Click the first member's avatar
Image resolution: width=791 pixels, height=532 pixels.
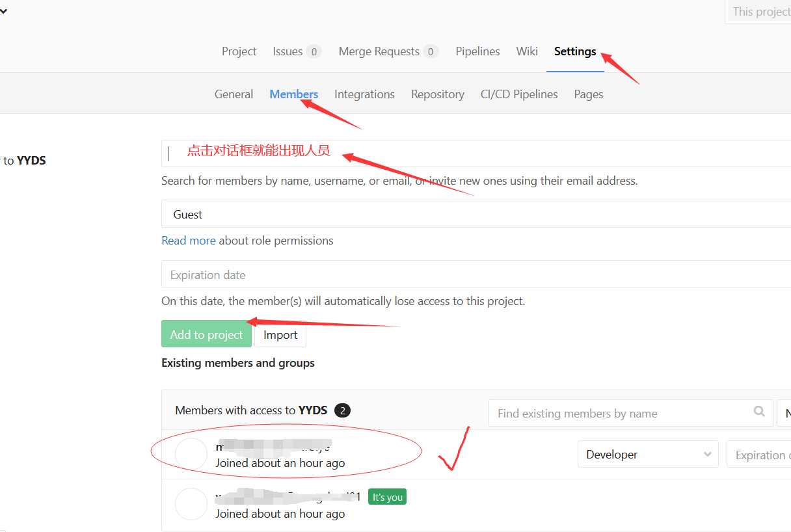tap(191, 454)
